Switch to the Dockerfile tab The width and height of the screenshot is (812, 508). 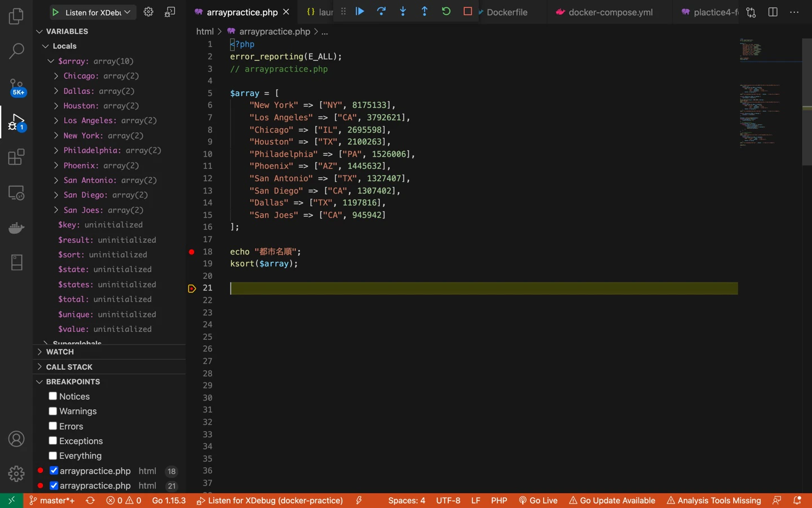point(507,12)
